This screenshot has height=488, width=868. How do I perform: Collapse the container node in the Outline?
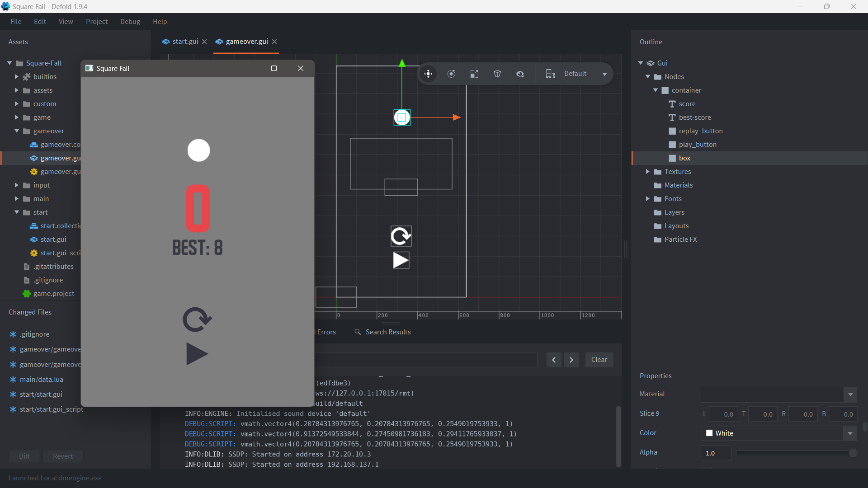656,90
